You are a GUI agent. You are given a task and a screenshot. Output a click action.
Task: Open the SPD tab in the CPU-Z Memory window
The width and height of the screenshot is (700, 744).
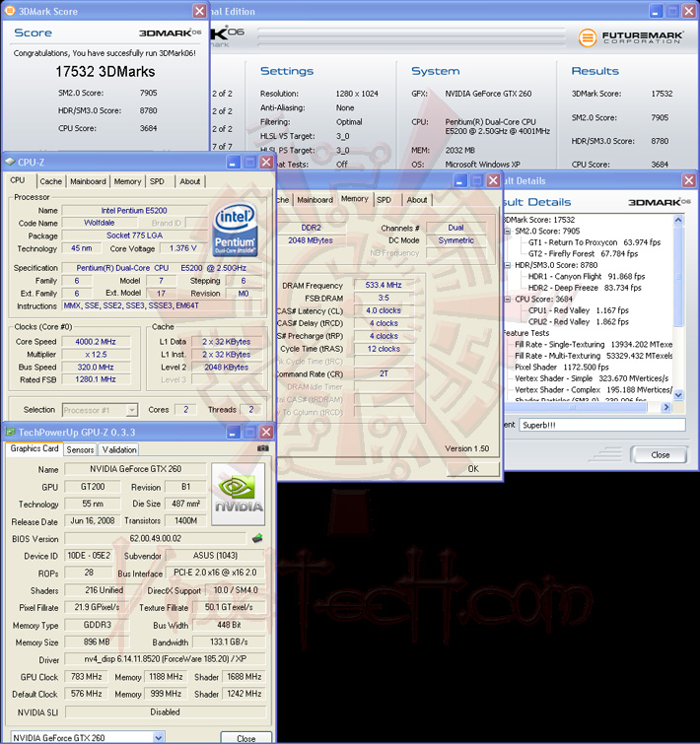click(384, 200)
